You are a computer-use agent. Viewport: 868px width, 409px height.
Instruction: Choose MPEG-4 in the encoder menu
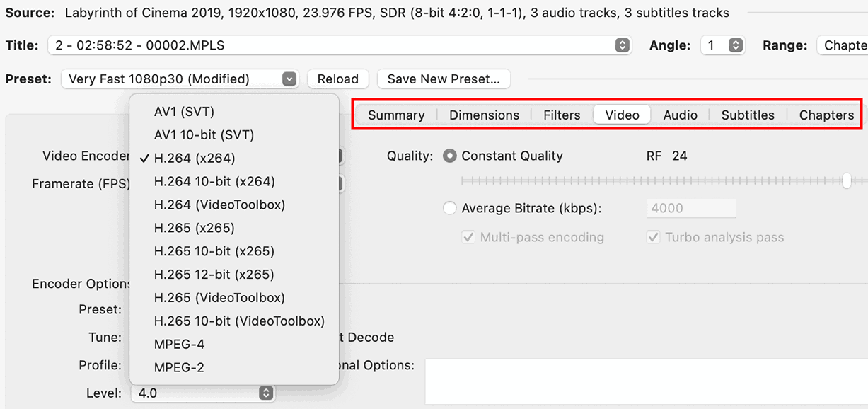pyautogui.click(x=179, y=345)
